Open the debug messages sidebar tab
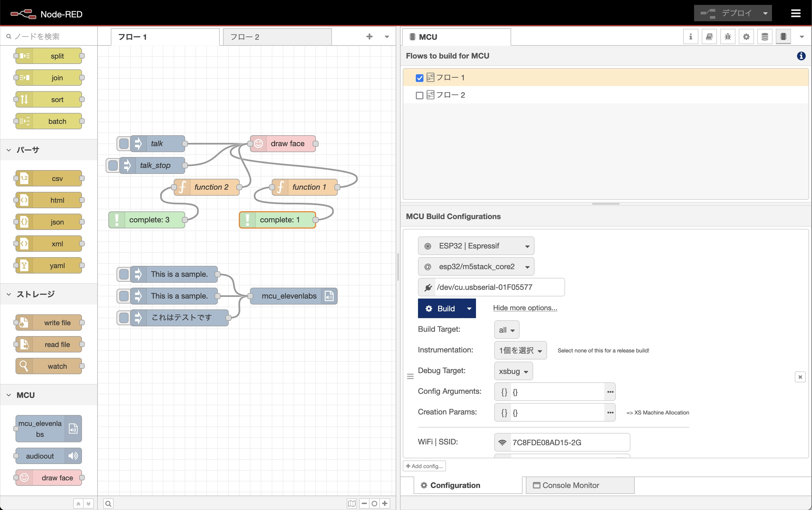The width and height of the screenshot is (812, 510). pyautogui.click(x=727, y=37)
